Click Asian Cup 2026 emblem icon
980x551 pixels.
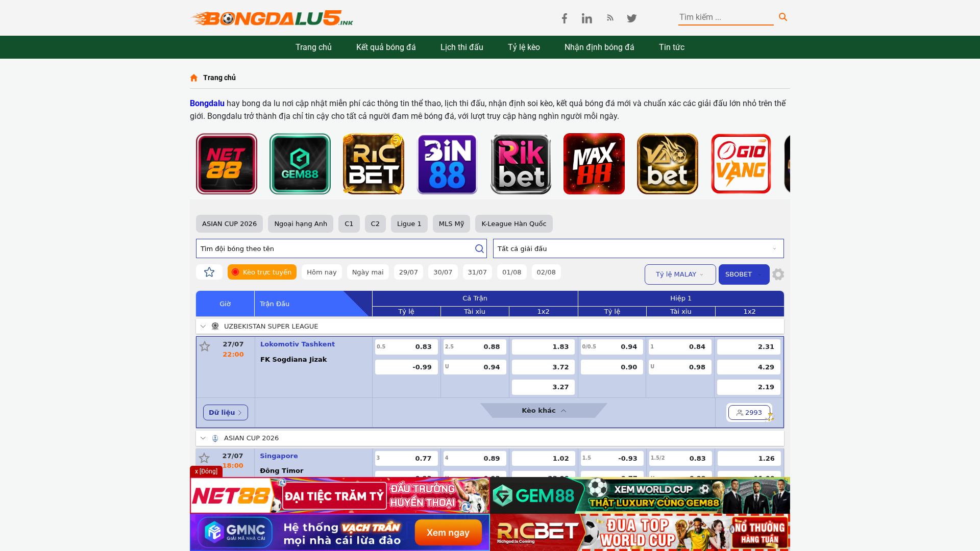[x=215, y=438]
